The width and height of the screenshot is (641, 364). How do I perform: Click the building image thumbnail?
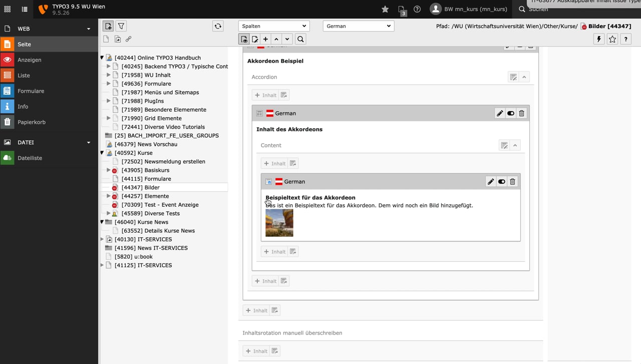tap(279, 223)
